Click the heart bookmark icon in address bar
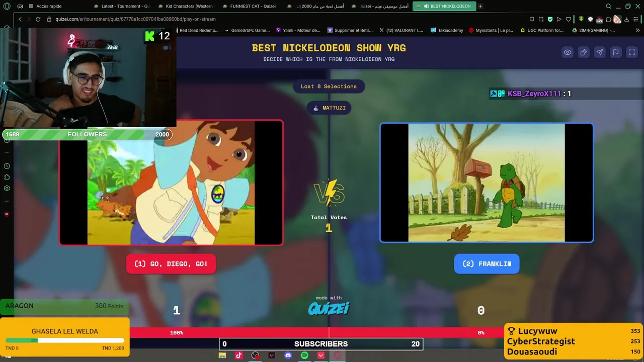This screenshot has width=644, height=362. (x=568, y=19)
